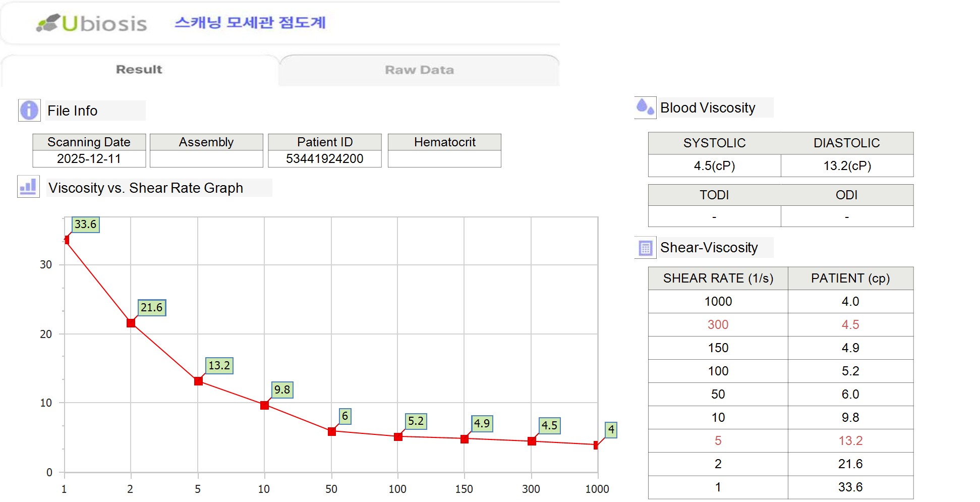
Task: Select the red shear rate 300 row
Action: pos(718,325)
